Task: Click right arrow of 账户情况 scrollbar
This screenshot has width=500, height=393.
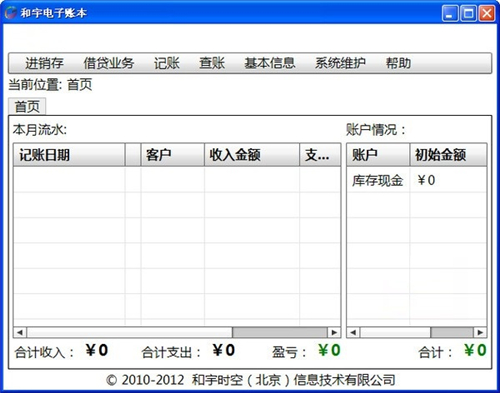Action: coord(480,332)
